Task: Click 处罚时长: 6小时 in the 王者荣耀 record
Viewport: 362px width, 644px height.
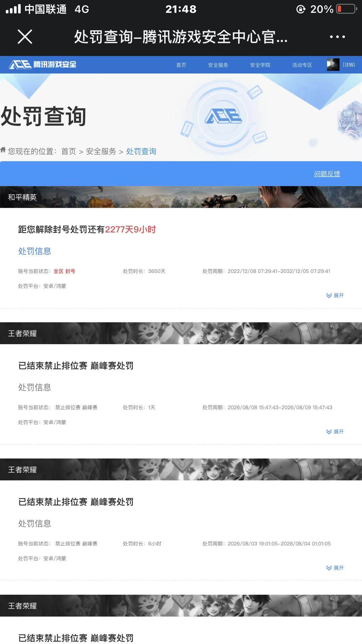Action: (x=142, y=544)
